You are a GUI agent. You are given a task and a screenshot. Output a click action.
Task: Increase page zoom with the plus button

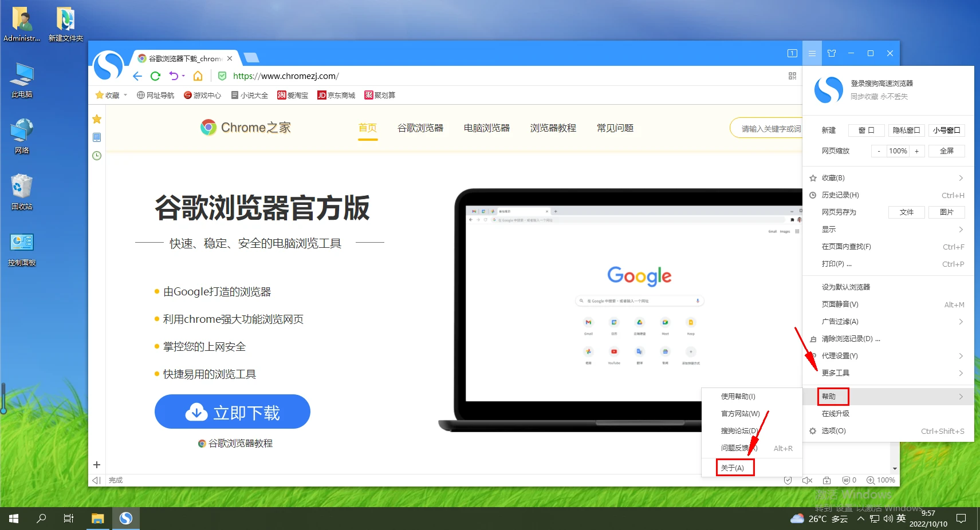pyautogui.click(x=916, y=151)
